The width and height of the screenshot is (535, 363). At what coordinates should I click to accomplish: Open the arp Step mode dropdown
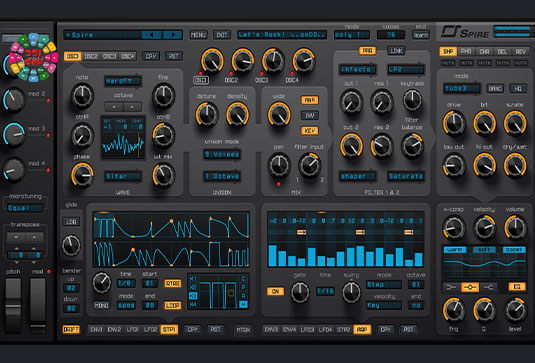384,284
